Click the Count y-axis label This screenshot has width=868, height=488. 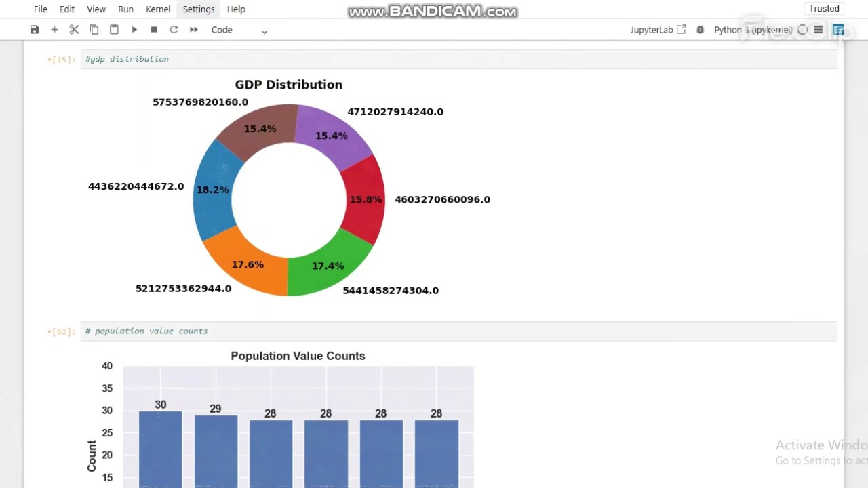[x=92, y=455]
